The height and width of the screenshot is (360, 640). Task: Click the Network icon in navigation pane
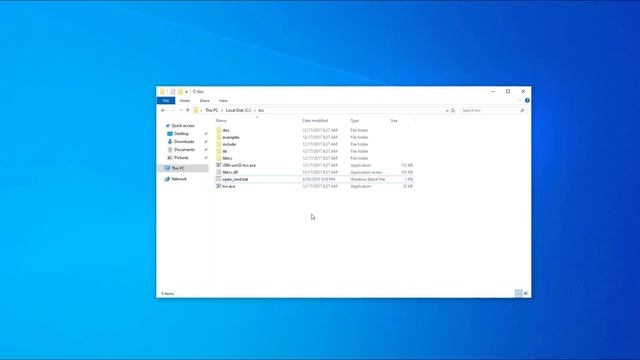tap(167, 179)
